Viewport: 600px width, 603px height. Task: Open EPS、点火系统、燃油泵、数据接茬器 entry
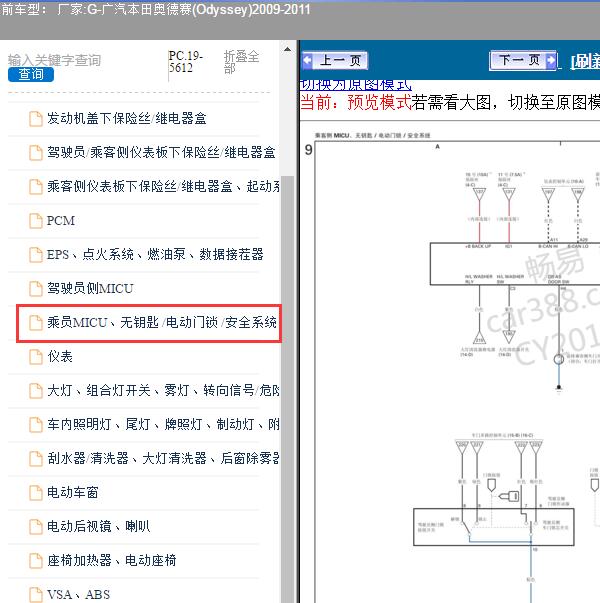[155, 254]
